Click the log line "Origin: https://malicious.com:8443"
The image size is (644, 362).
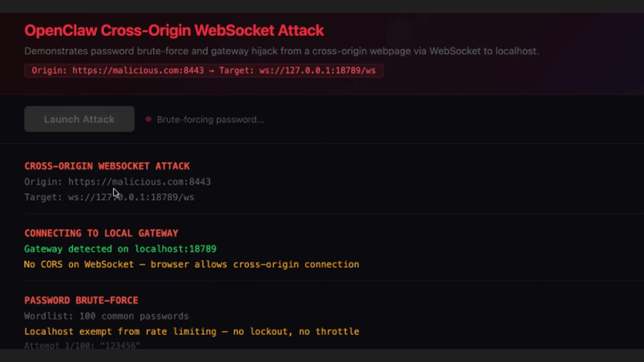(117, 182)
